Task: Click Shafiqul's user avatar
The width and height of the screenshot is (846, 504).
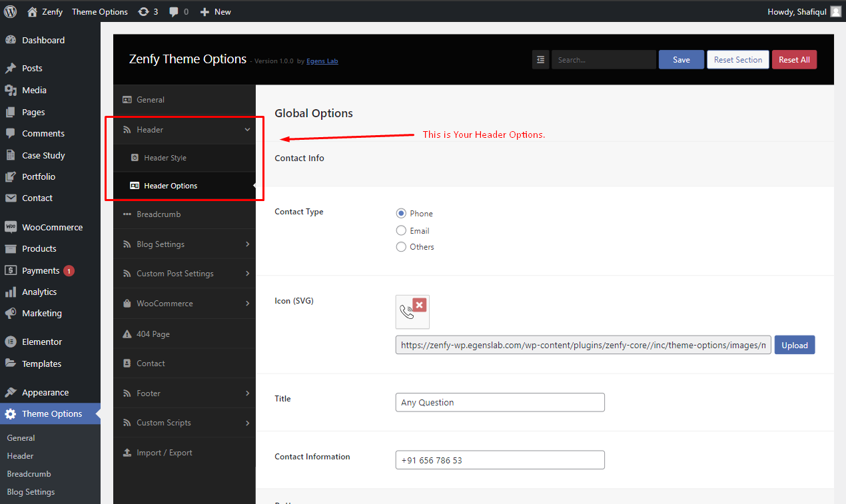Action: pyautogui.click(x=835, y=11)
